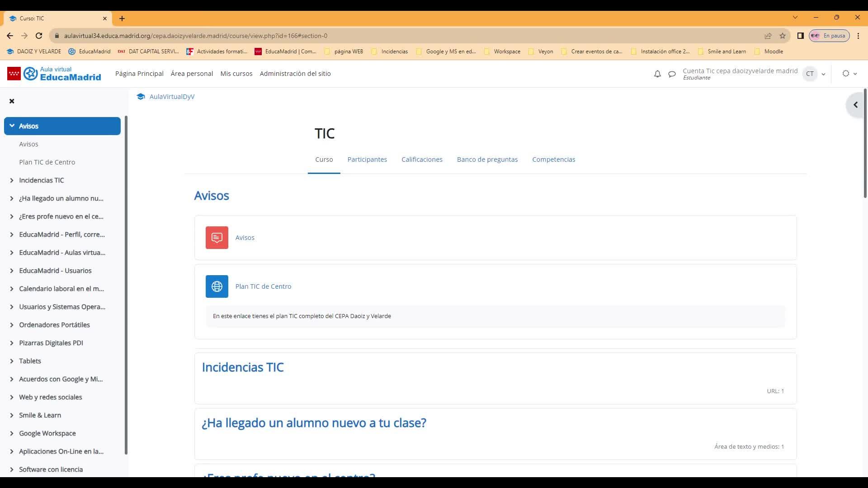
Task: Open the right block drawer arrow
Action: click(855, 105)
